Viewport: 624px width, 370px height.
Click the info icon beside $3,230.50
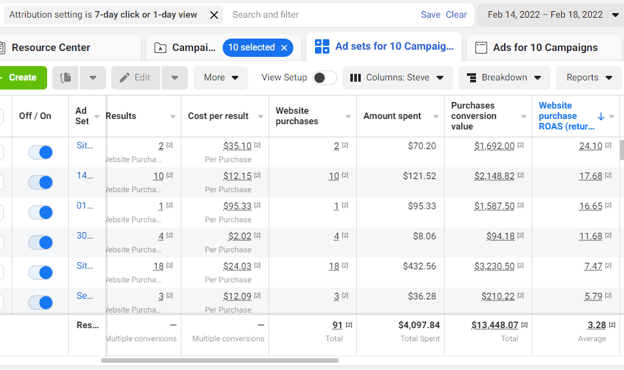tap(521, 266)
